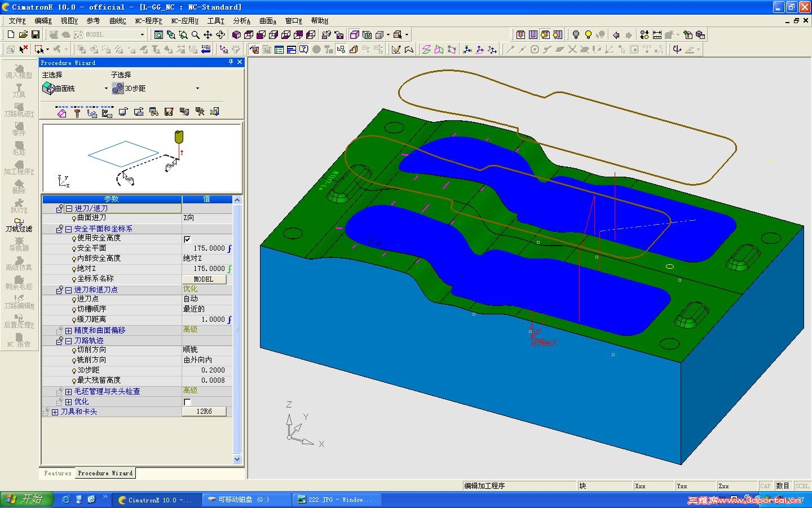Click the 切削方向 顺铣 value
812x508 pixels.
[x=207, y=351]
